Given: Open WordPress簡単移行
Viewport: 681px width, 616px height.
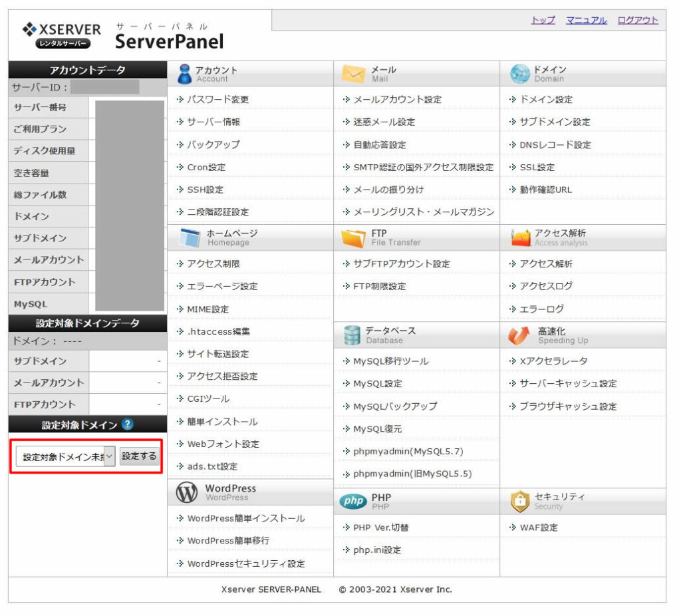Looking at the screenshot, I should pyautogui.click(x=229, y=541).
